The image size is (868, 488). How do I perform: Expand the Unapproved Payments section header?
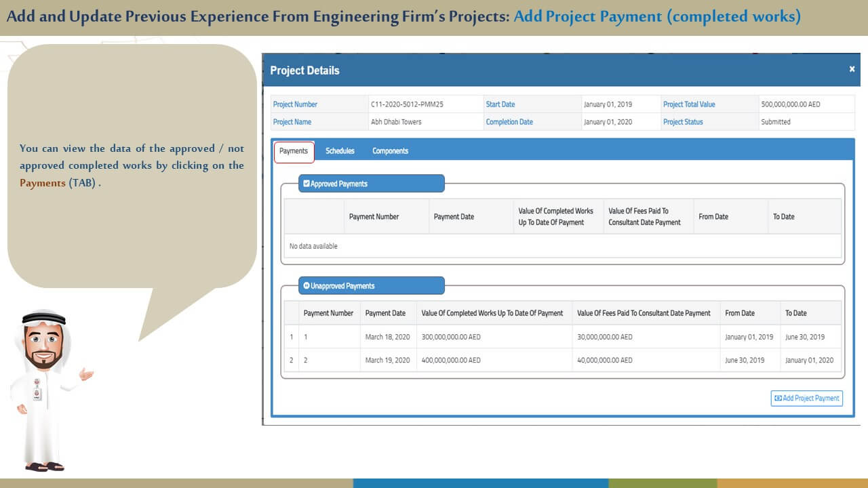click(372, 286)
